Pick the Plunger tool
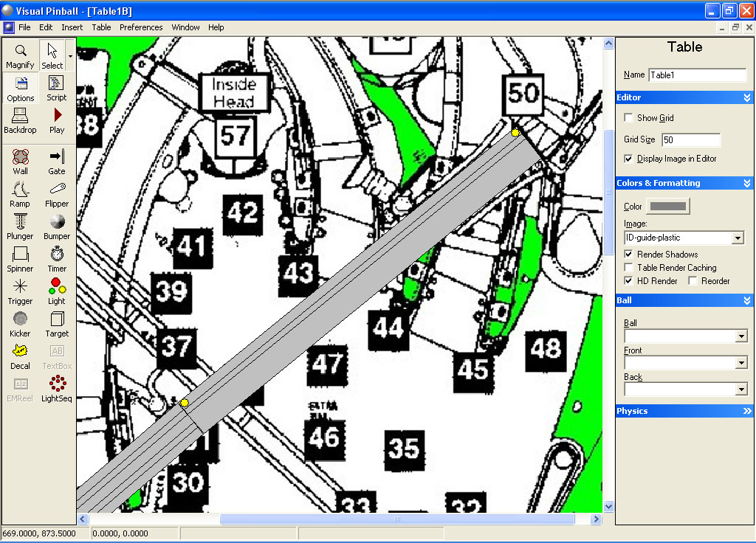The image size is (756, 543). (x=21, y=226)
